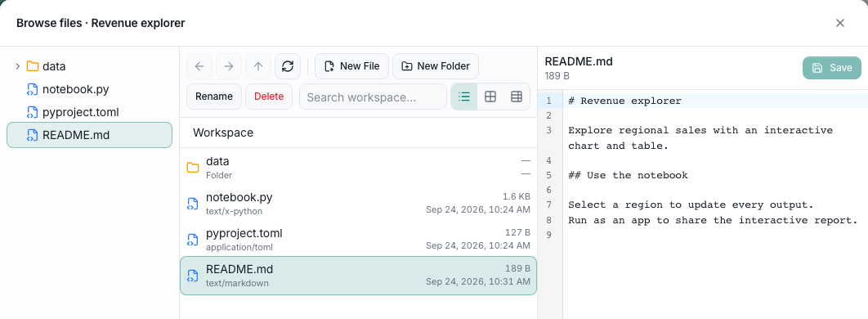Switch to grid view
This screenshot has width=868, height=319.
(x=490, y=97)
